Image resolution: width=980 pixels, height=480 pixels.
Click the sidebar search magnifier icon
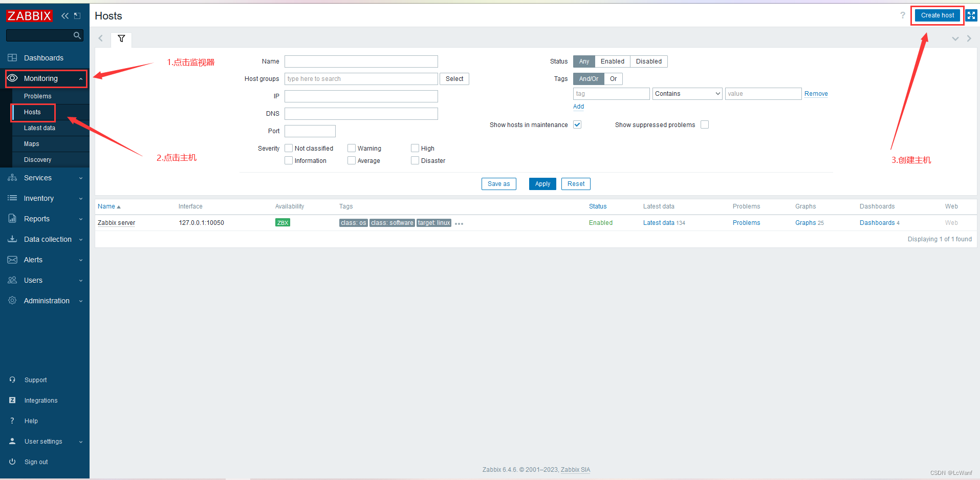click(x=77, y=35)
